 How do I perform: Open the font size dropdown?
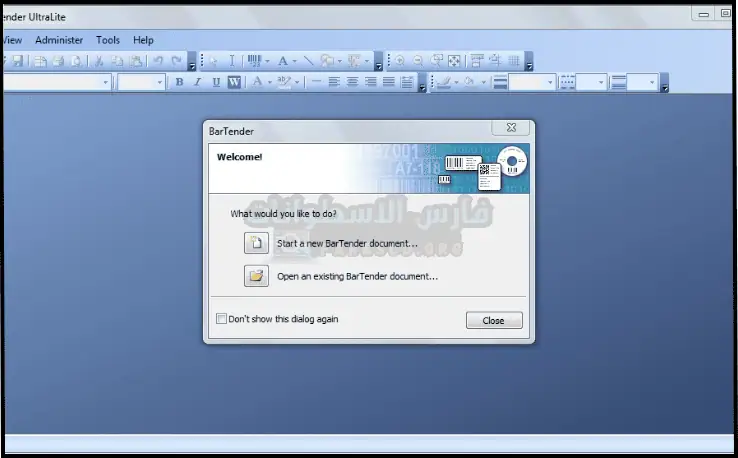pos(158,82)
